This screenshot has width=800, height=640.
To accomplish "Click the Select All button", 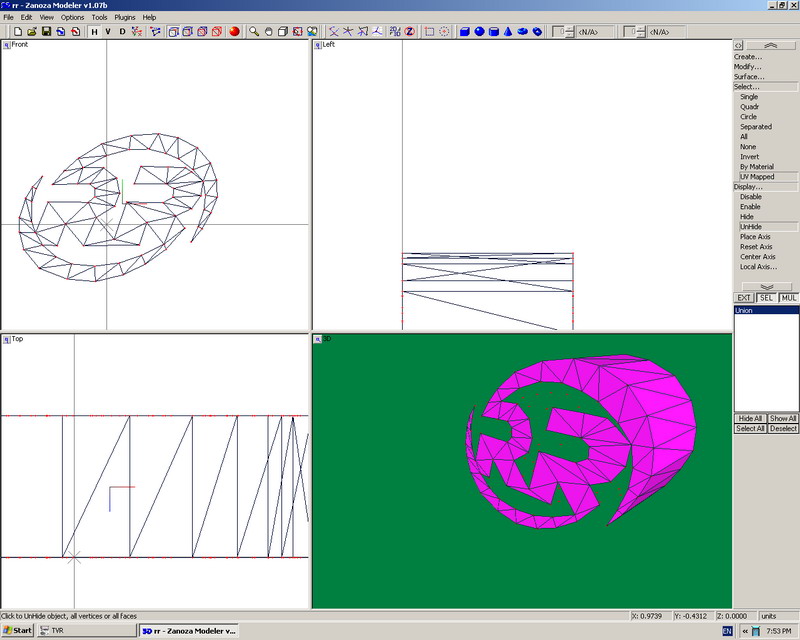I will 750,429.
